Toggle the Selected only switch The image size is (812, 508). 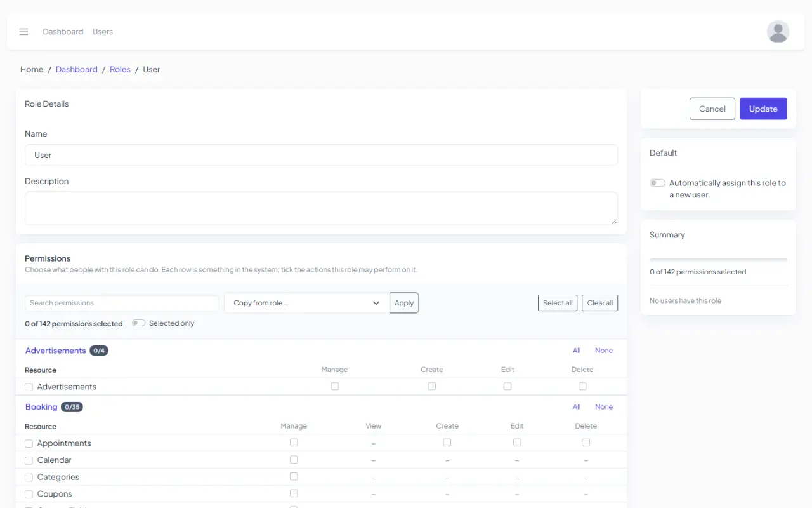pos(138,323)
